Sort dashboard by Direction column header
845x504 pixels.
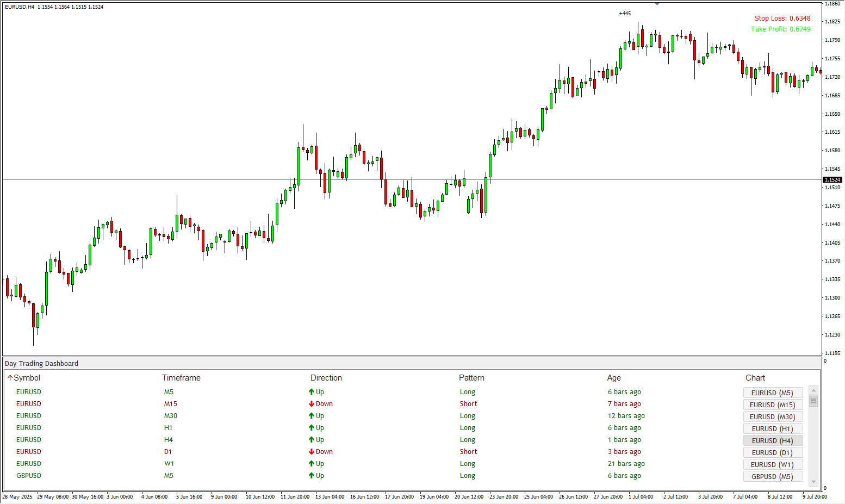(x=326, y=378)
